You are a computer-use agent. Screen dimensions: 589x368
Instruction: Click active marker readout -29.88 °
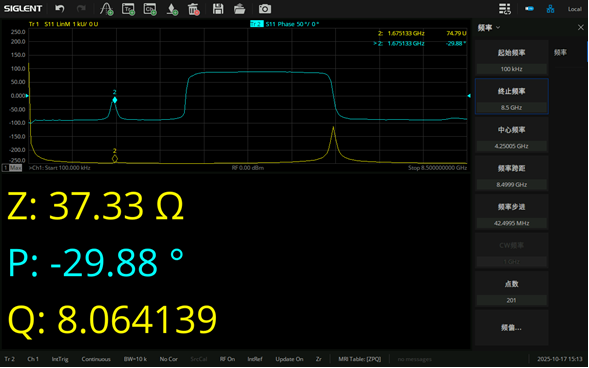456,44
